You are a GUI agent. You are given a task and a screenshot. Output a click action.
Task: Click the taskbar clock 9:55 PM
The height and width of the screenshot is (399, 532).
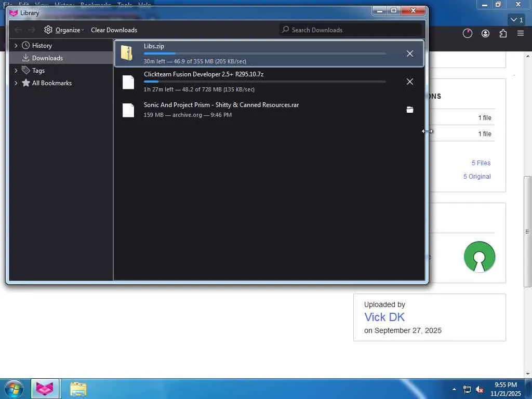[506, 385]
